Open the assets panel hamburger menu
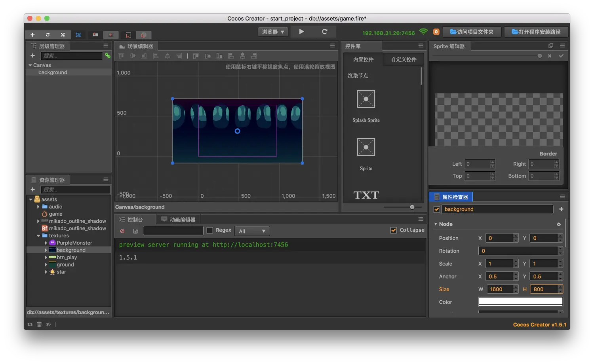 (106, 180)
